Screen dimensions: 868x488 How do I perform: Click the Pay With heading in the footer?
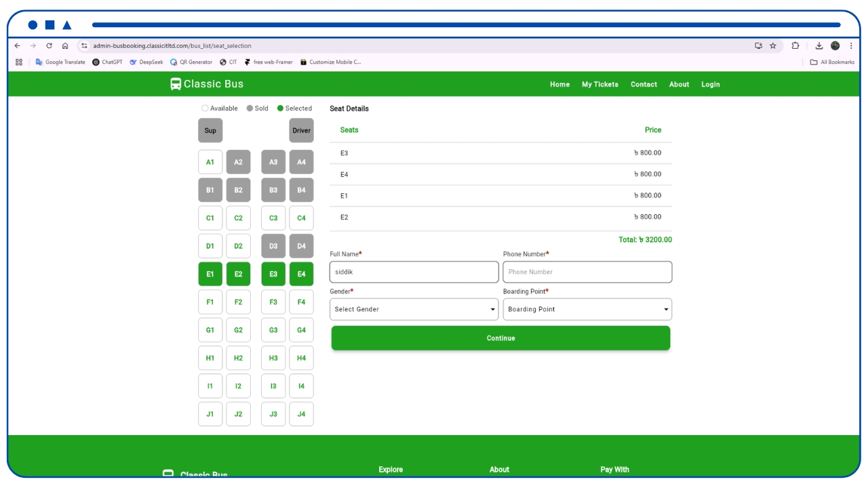tap(614, 470)
